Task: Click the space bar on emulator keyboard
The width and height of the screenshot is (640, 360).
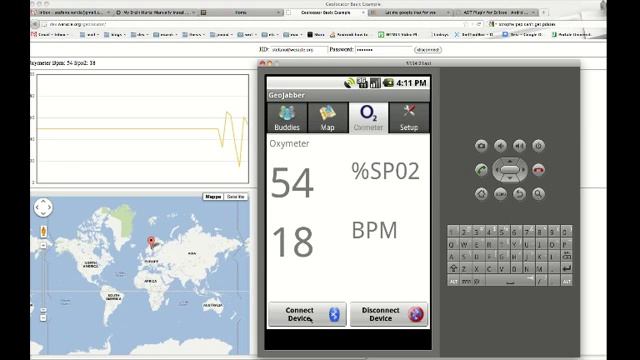Action: click(x=510, y=281)
